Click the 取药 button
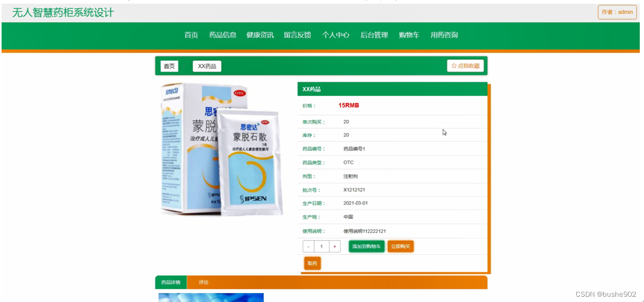This screenshot has width=644, height=302. point(312,263)
